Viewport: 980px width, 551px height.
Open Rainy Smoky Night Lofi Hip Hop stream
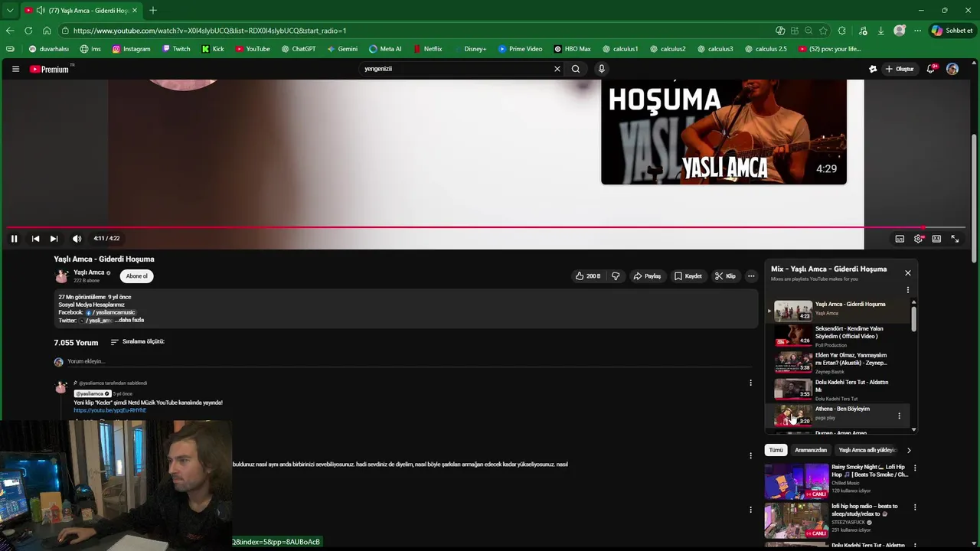tap(836, 481)
